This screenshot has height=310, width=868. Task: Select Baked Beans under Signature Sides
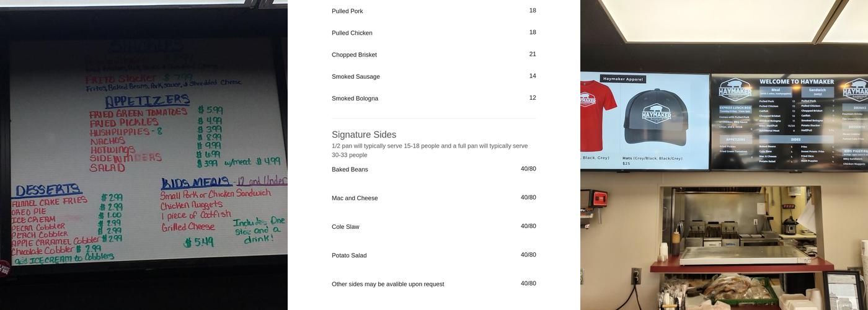[x=350, y=169]
